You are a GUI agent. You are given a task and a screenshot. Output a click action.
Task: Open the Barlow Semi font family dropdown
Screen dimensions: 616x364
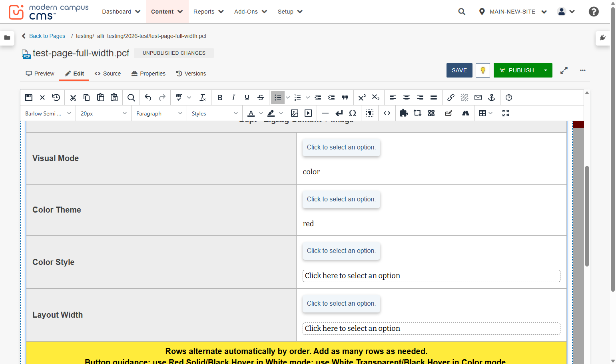coord(48,113)
